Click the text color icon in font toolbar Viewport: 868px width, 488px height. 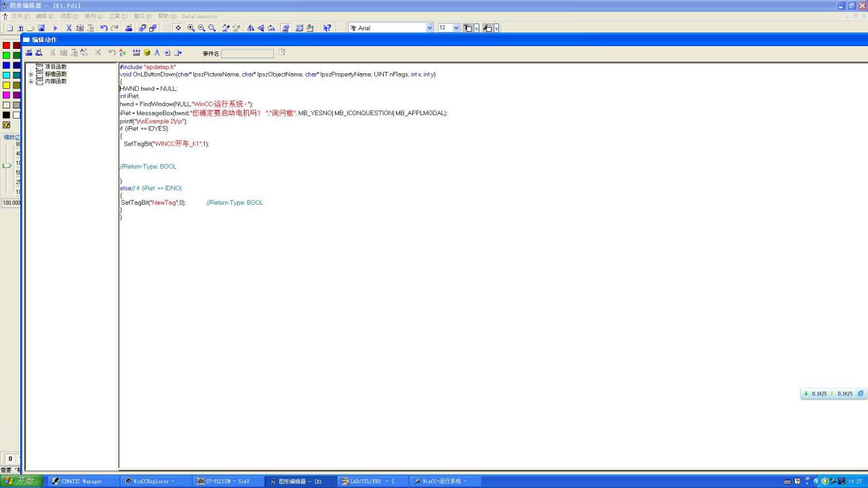point(467,28)
